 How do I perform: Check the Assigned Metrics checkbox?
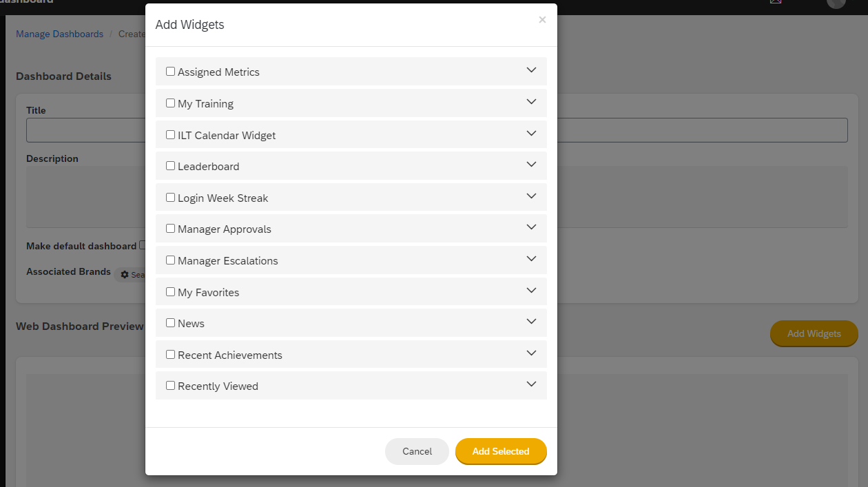pos(170,71)
